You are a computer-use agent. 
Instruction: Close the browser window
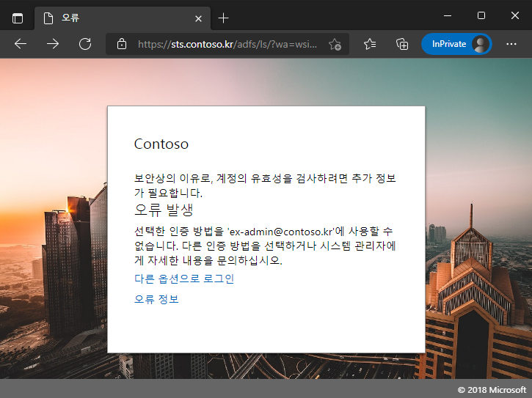(515, 15)
